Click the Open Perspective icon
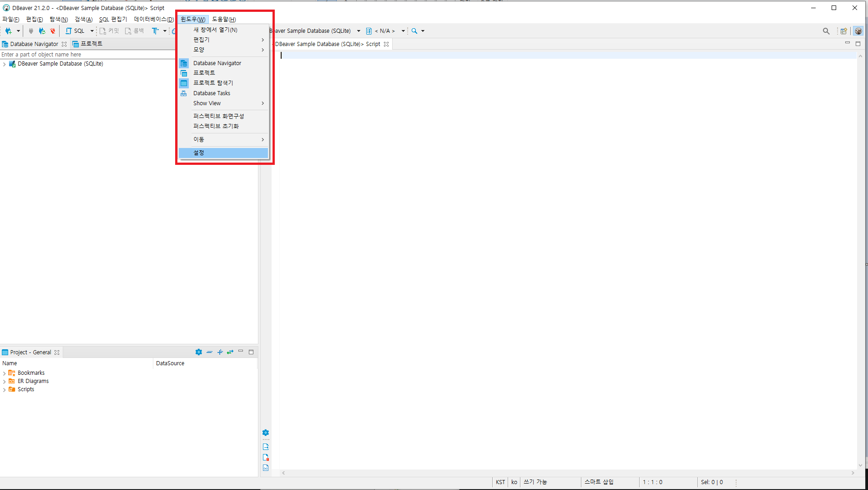 point(844,31)
